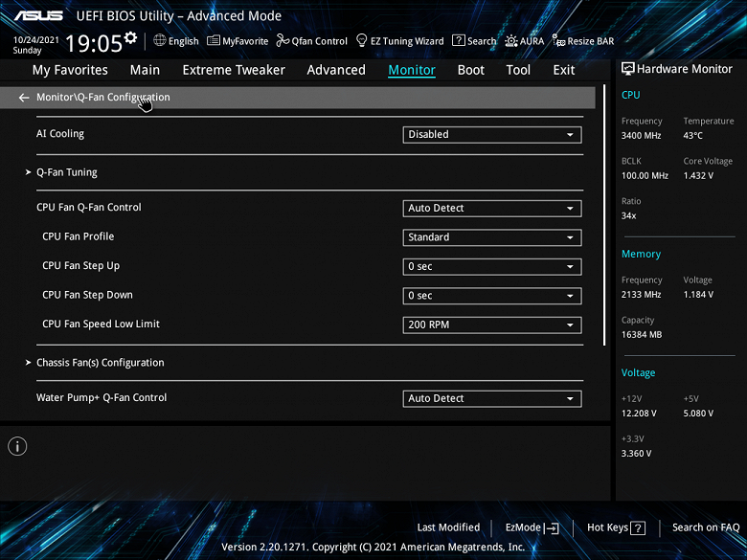The height and width of the screenshot is (560, 747).
Task: Expand Chassis Fan(s) Configuration submenu
Action: coord(100,363)
